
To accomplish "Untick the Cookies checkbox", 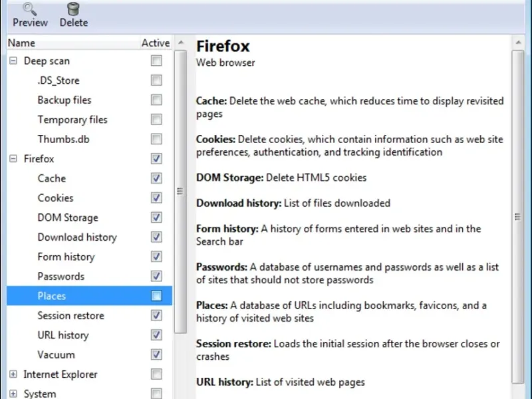I will (x=156, y=198).
